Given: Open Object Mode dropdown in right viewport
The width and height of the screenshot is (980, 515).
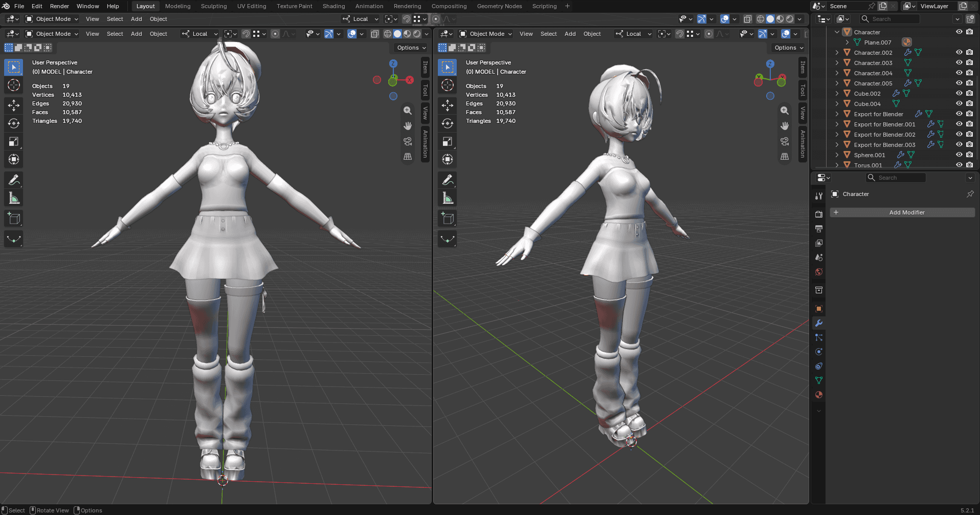Looking at the screenshot, I should pyautogui.click(x=486, y=34).
